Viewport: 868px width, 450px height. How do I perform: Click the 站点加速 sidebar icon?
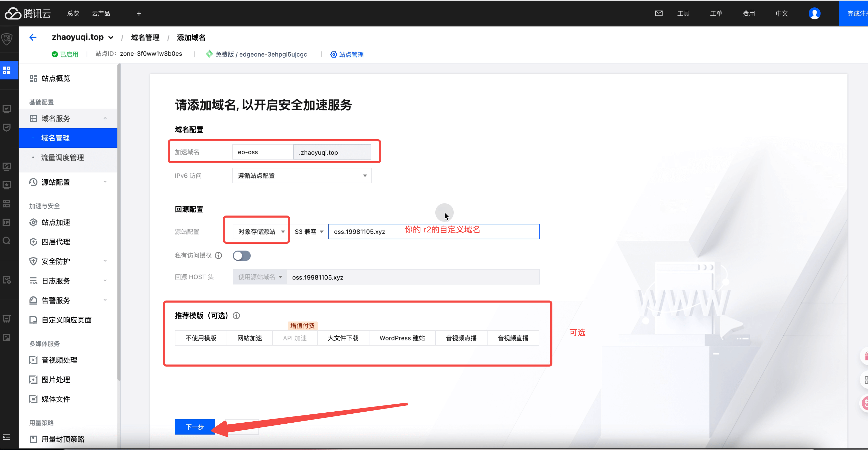[33, 222]
